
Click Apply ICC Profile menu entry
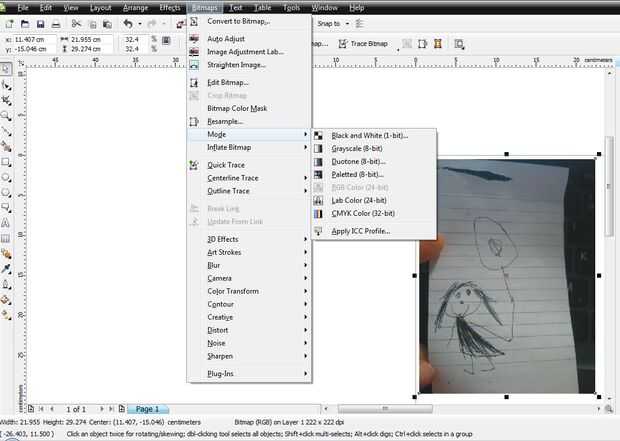pyautogui.click(x=374, y=231)
